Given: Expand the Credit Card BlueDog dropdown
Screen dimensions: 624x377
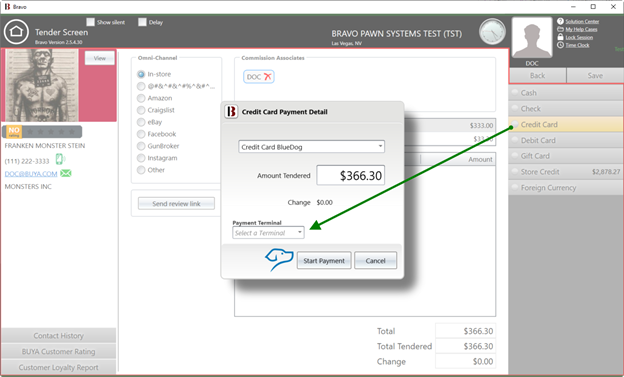Looking at the screenshot, I should [311, 147].
